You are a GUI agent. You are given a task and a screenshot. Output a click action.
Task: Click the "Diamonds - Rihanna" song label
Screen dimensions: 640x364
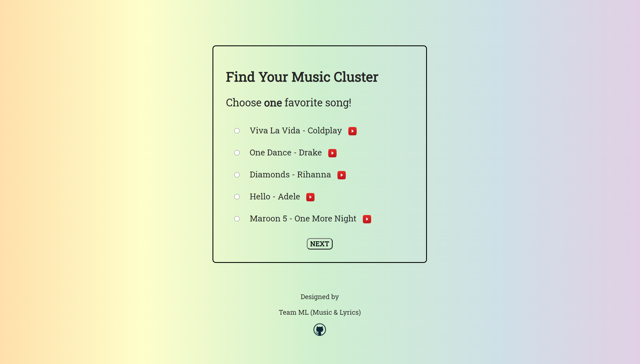pos(290,175)
